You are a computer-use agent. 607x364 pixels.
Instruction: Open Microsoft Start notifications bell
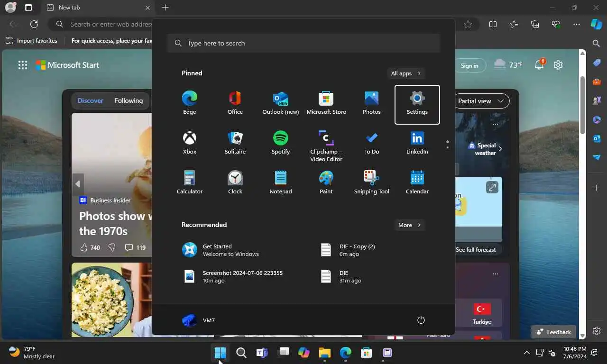pyautogui.click(x=539, y=65)
